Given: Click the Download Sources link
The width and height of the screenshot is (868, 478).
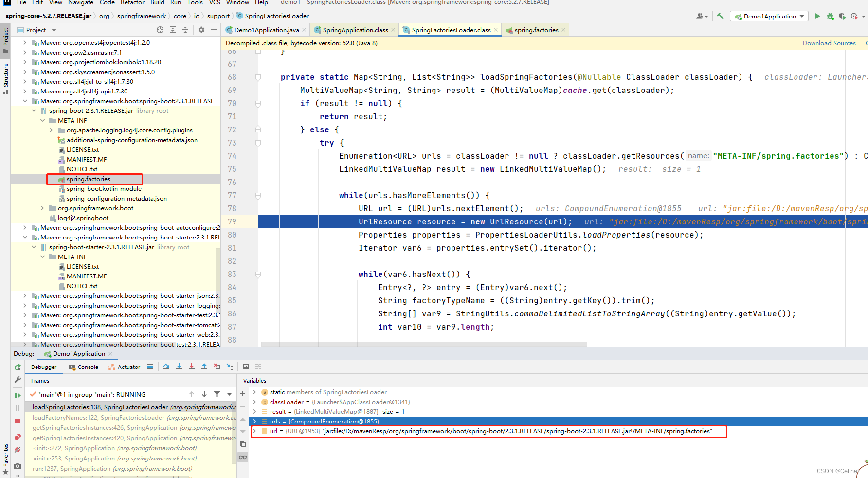Looking at the screenshot, I should pyautogui.click(x=829, y=43).
